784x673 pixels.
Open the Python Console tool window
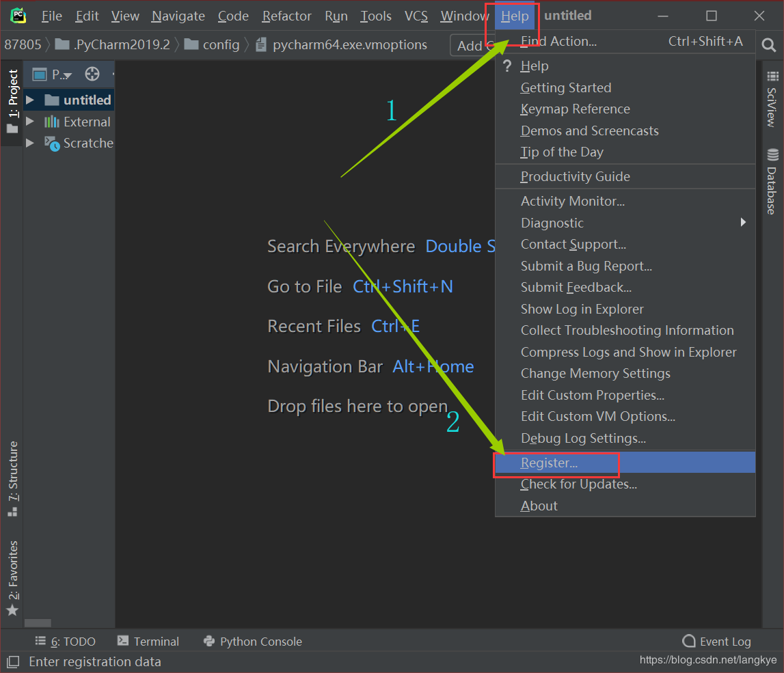click(x=252, y=641)
